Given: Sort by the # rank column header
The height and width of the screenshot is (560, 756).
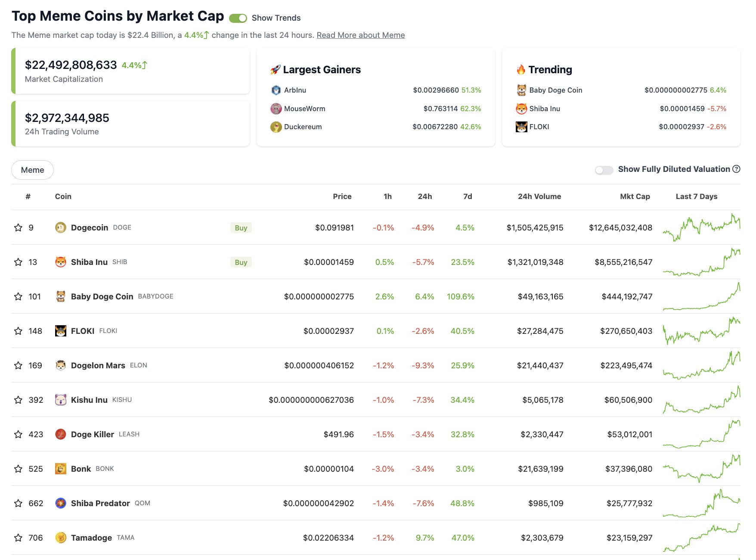Looking at the screenshot, I should (28, 196).
